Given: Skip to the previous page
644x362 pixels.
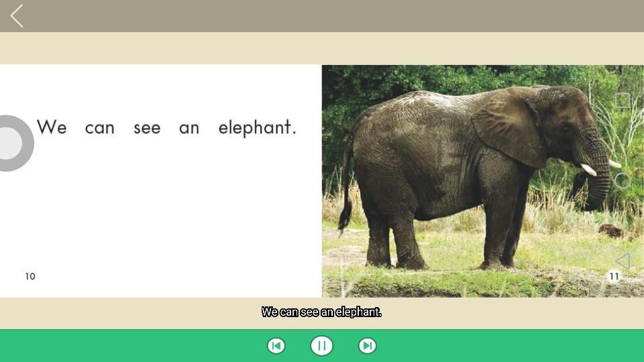Looking at the screenshot, I should tap(276, 346).
